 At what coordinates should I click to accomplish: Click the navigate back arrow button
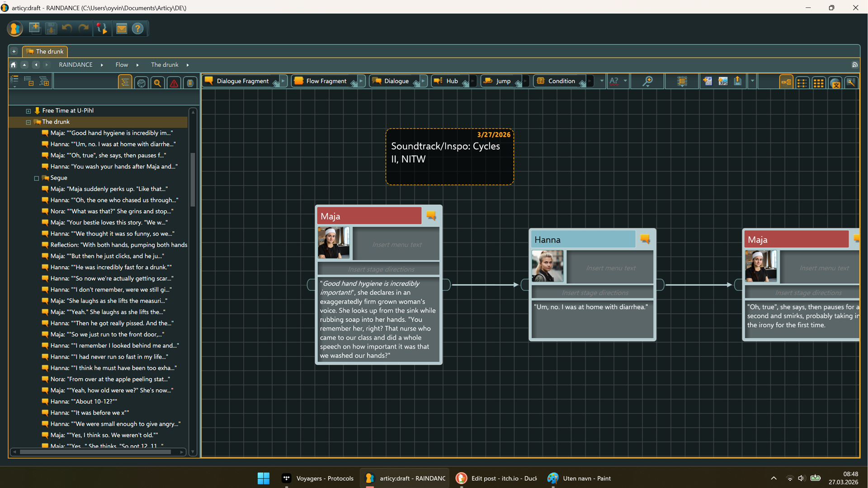[x=36, y=65]
